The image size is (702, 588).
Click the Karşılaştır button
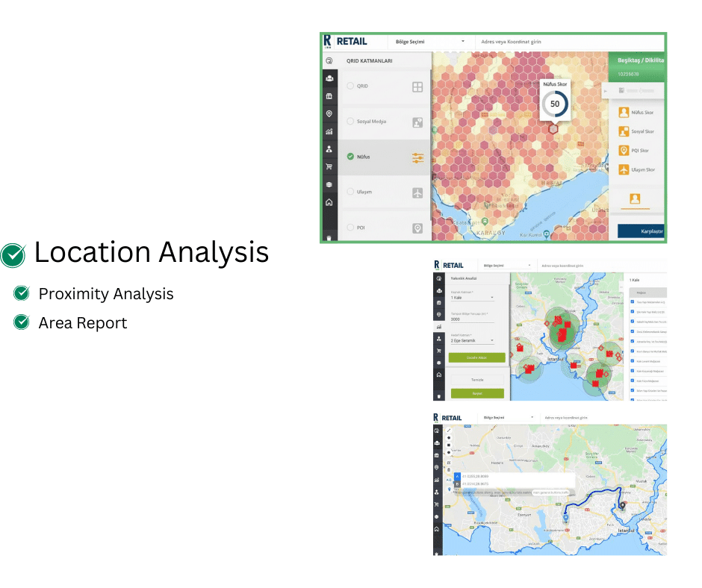pos(641,231)
